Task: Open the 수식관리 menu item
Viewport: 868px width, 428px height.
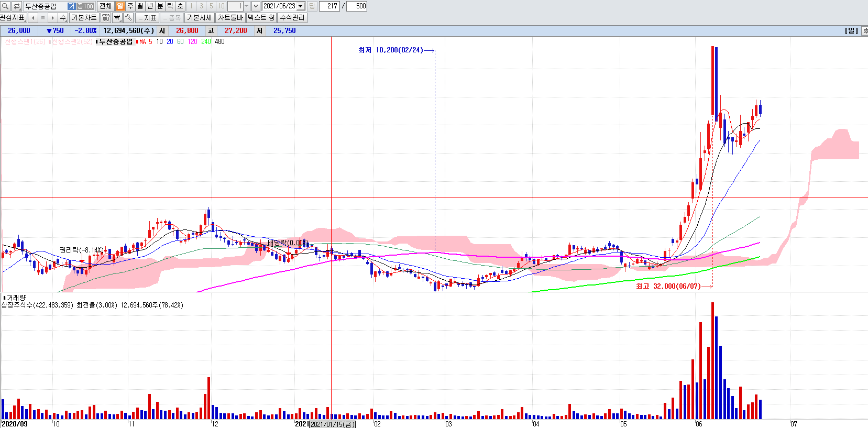Action: (292, 18)
